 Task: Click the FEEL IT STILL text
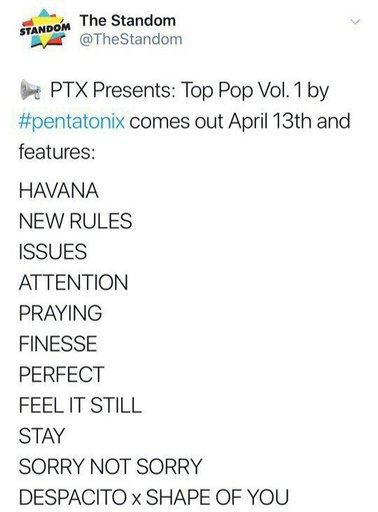coord(80,405)
